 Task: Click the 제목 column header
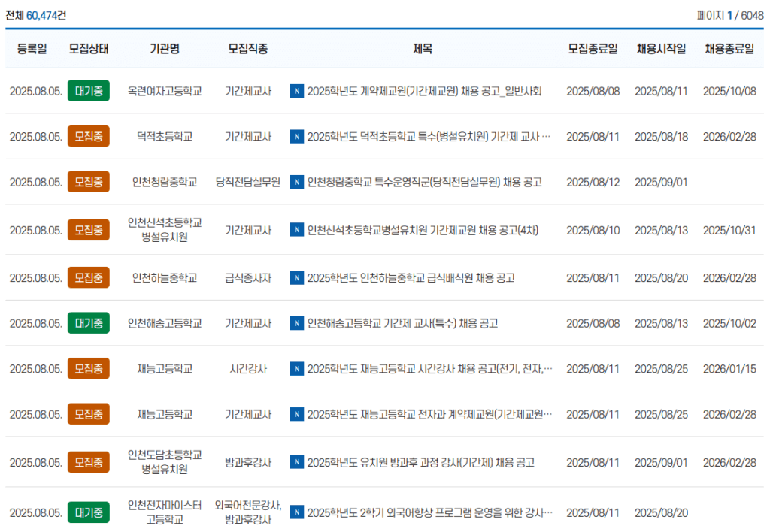(x=424, y=48)
